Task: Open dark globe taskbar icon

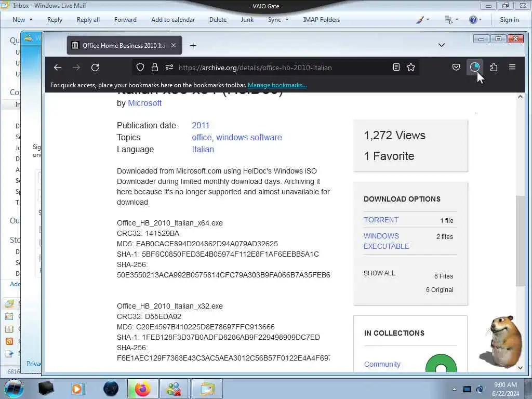Action: tap(111, 389)
